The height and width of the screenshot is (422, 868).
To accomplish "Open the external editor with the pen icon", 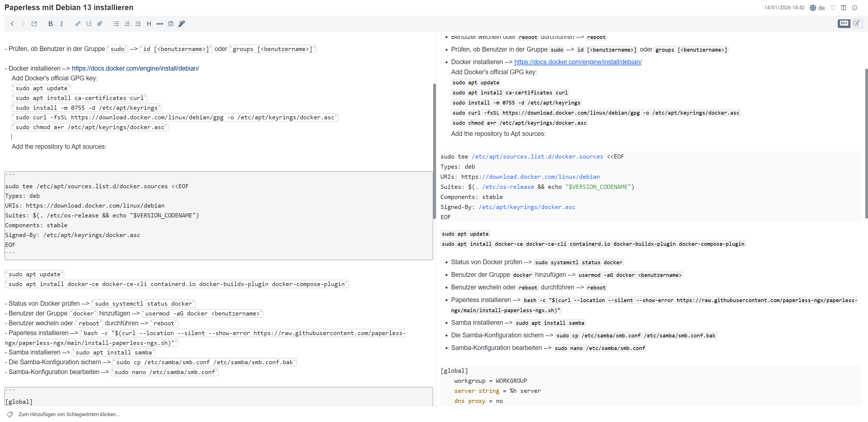I will (x=182, y=24).
